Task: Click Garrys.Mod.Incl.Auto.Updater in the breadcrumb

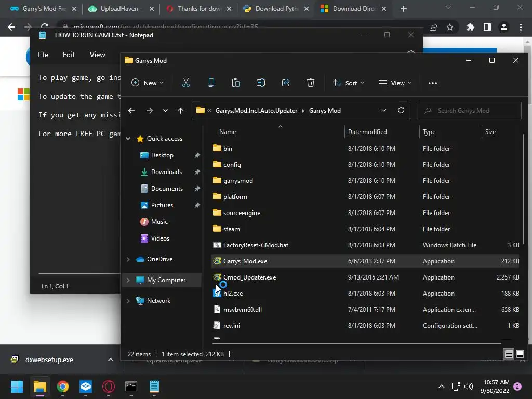Action: tap(256, 111)
